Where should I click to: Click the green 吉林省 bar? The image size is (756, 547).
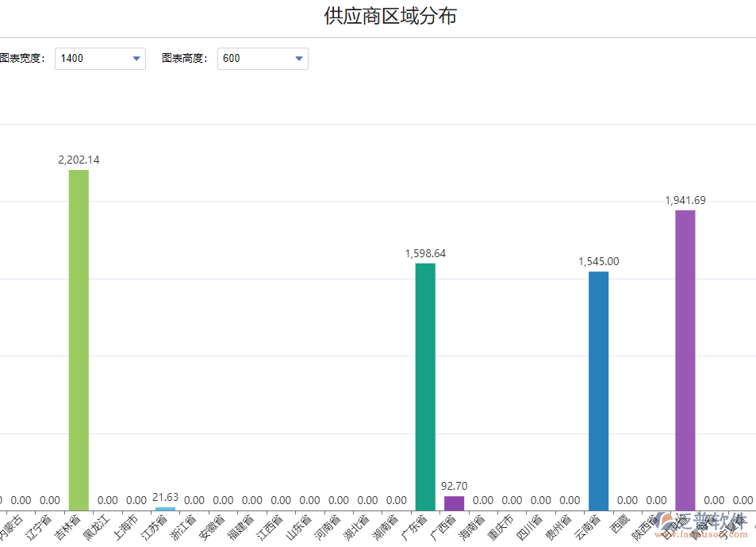[x=79, y=340]
